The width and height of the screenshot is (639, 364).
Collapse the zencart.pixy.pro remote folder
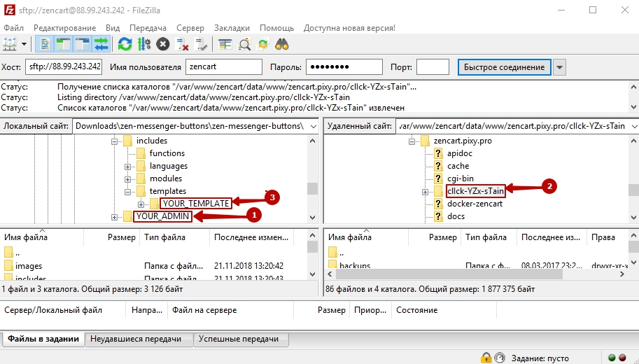pos(412,141)
